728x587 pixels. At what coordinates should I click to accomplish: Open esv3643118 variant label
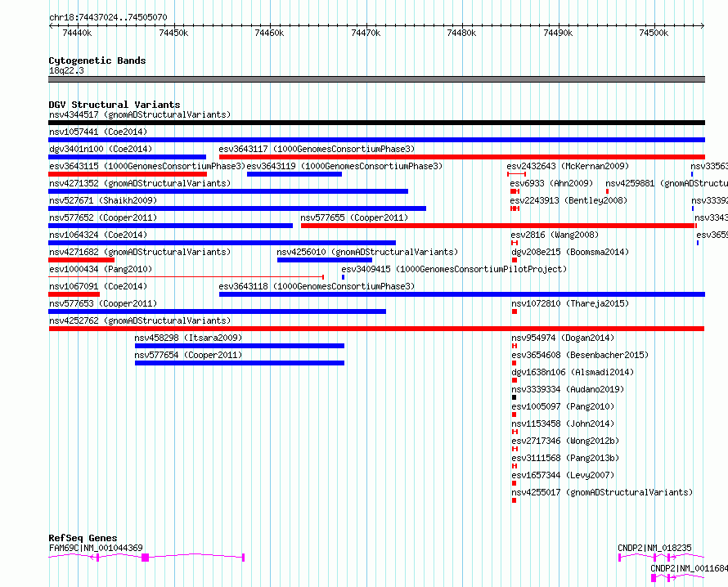[317, 286]
